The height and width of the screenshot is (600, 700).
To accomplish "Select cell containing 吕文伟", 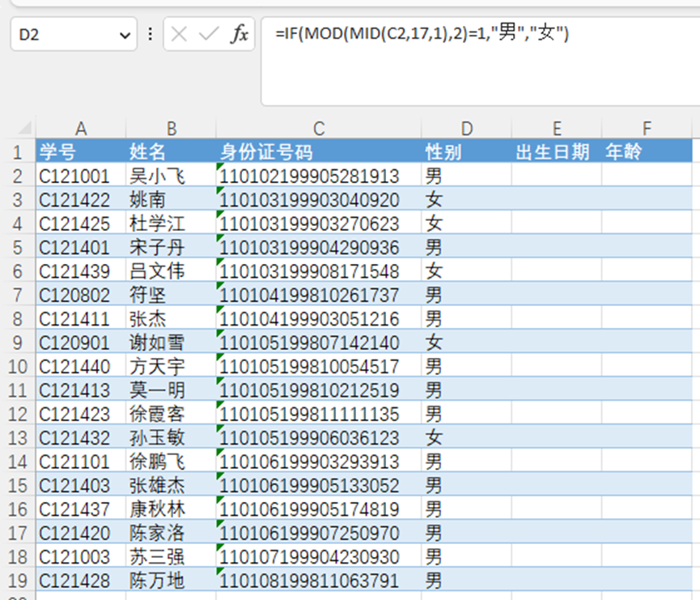I will pyautogui.click(x=171, y=270).
